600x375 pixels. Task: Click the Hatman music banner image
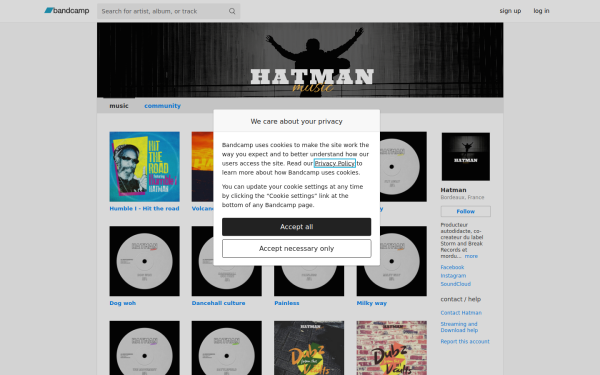(300, 60)
